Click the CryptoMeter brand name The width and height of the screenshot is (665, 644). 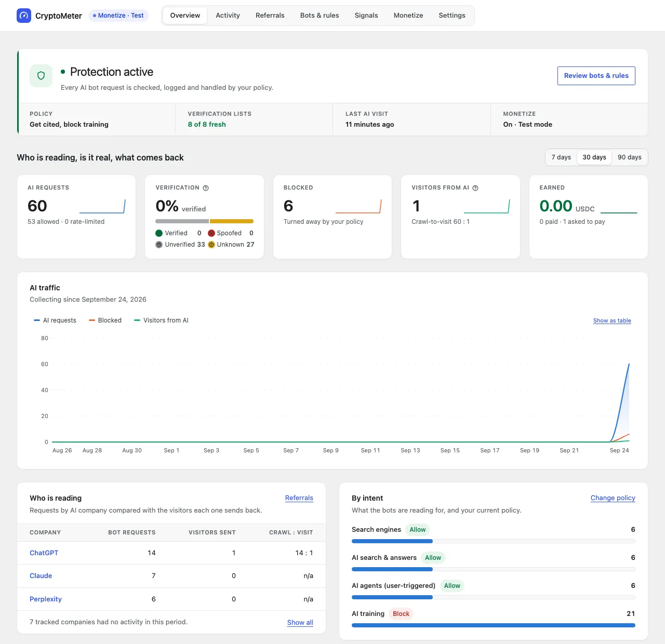(x=59, y=16)
